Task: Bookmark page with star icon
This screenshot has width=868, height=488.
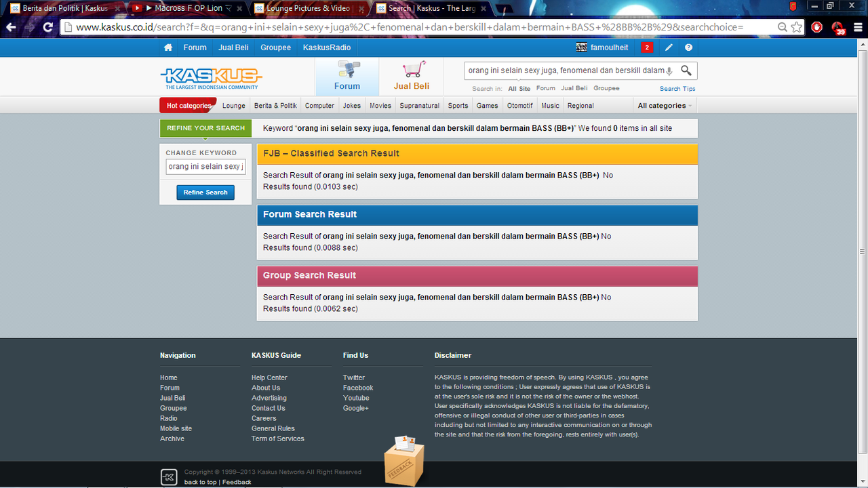Action: (797, 27)
